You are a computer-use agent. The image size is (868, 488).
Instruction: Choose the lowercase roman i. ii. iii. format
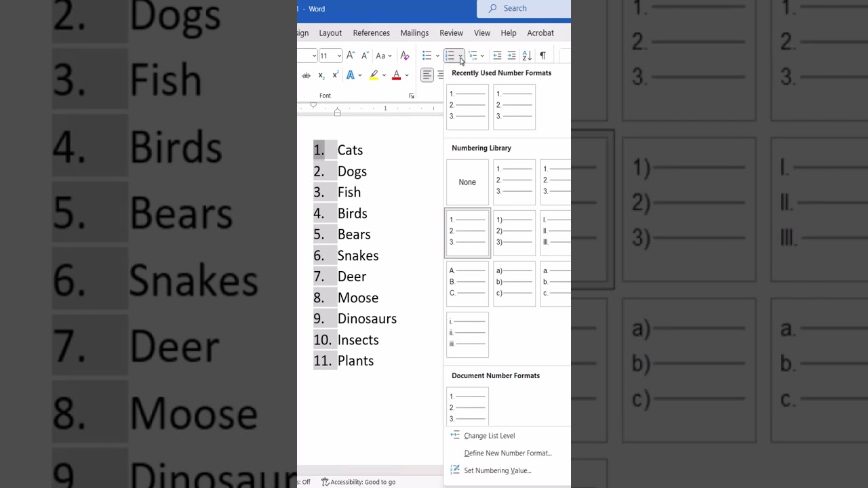tap(467, 334)
